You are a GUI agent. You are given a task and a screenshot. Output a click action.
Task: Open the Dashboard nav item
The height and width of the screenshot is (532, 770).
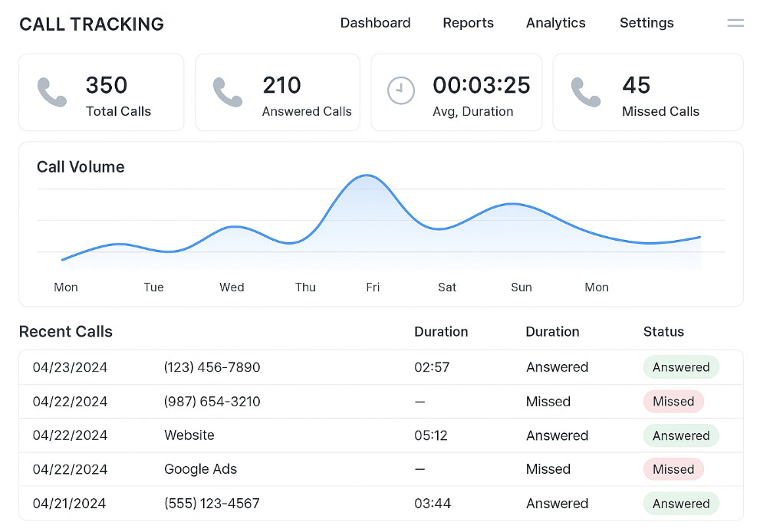point(375,23)
